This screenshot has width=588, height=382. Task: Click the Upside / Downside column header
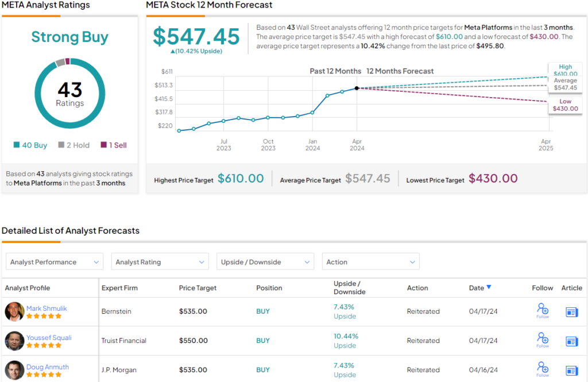coord(350,287)
